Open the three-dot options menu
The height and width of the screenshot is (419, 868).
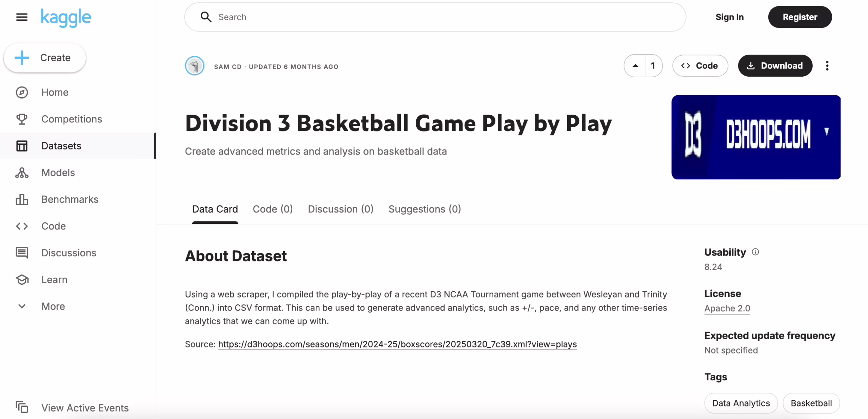click(827, 66)
